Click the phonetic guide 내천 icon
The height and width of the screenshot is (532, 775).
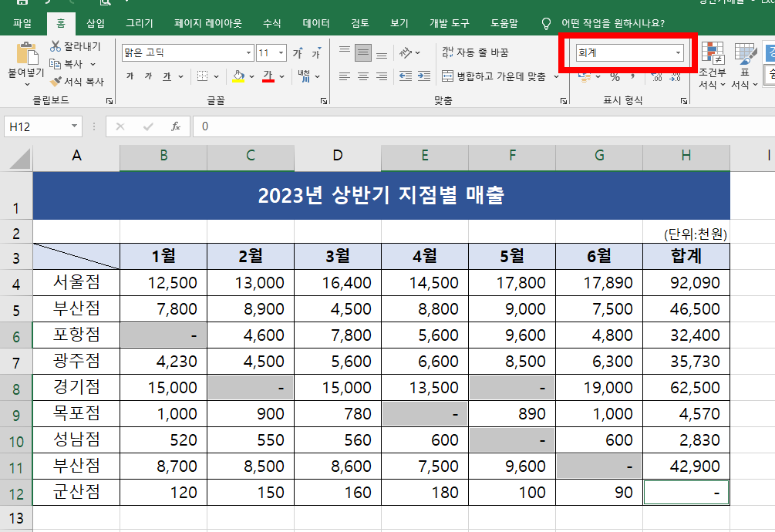point(304,76)
